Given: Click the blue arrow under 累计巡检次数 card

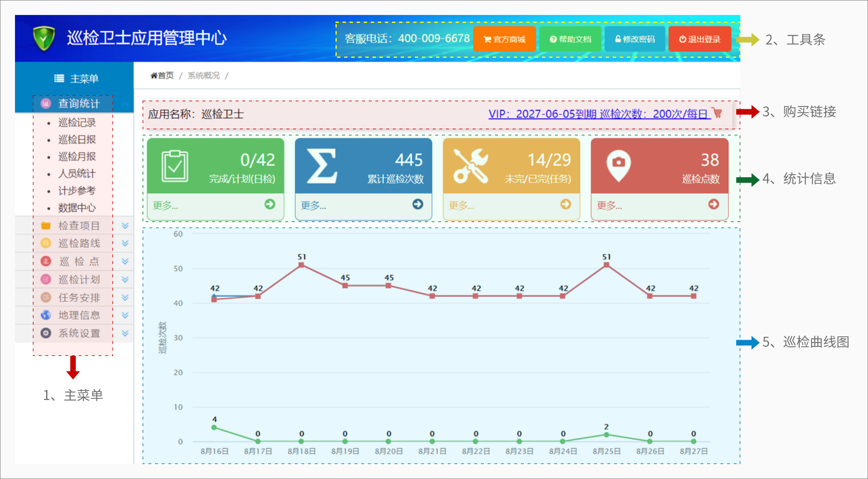Looking at the screenshot, I should 418,204.
